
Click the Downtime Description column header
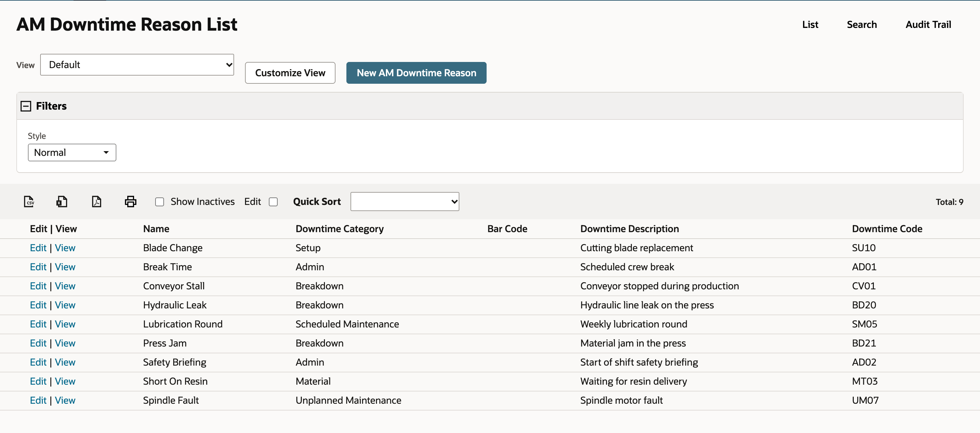629,229
